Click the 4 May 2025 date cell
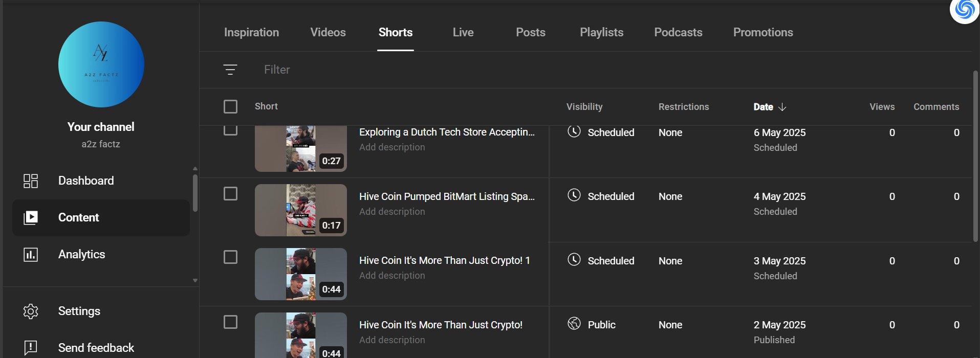 pos(779,196)
